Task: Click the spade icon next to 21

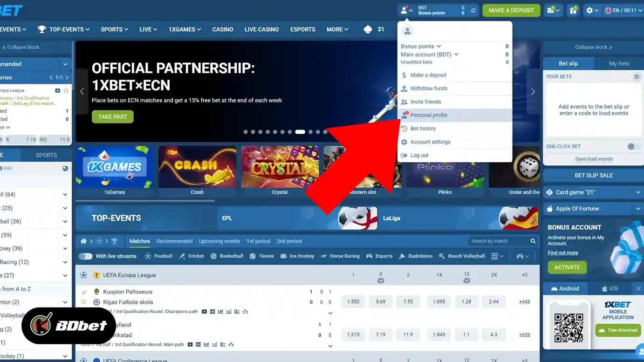Action: (368, 29)
